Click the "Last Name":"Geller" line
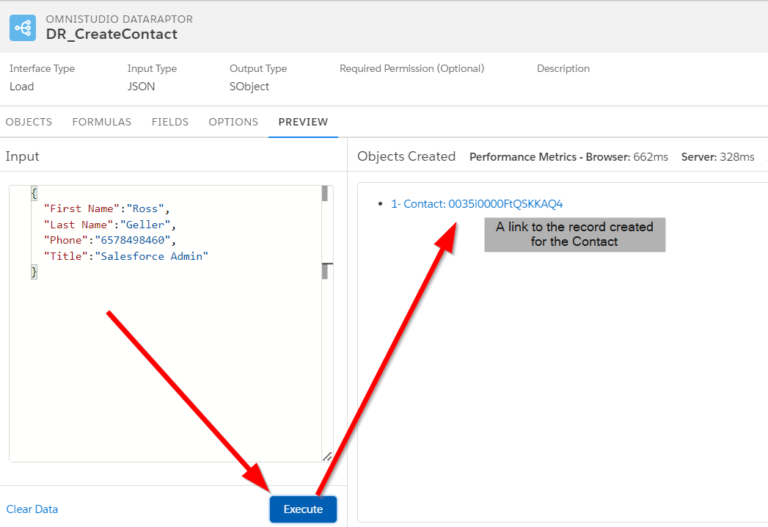This screenshot has height=527, width=768. tap(110, 225)
